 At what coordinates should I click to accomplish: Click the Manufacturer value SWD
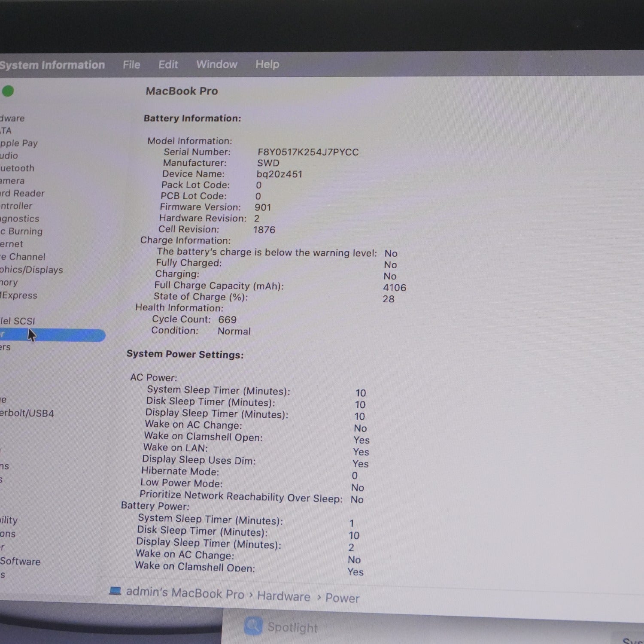click(268, 163)
